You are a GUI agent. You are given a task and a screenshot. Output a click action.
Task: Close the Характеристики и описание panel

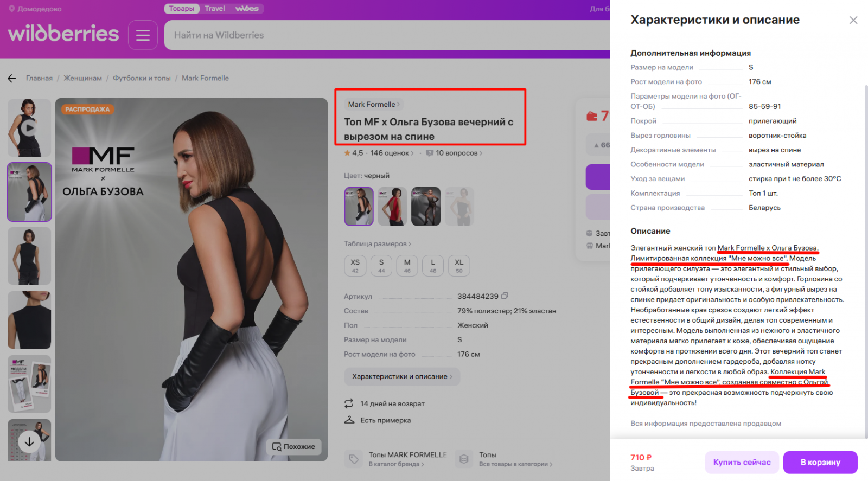[853, 20]
